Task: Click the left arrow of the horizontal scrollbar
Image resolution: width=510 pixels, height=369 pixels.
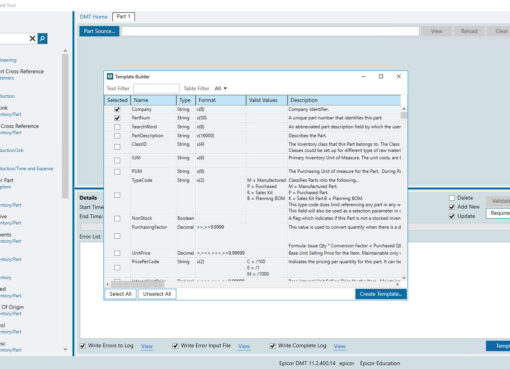Action: click(107, 284)
